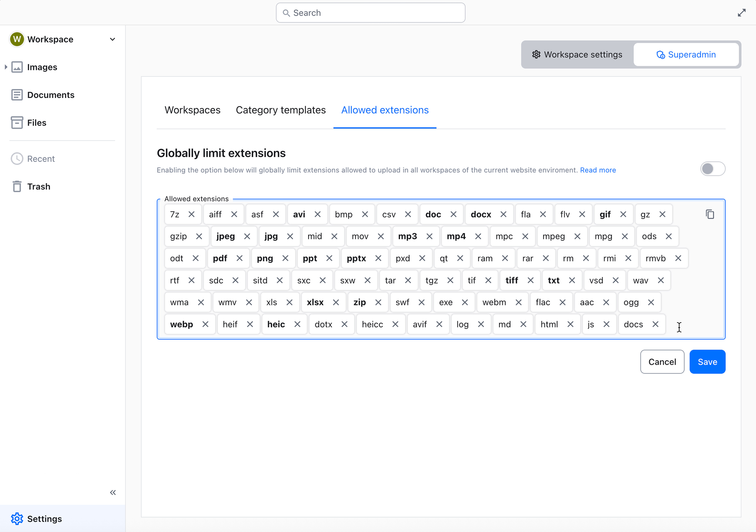
Task: Remove the pdf extension tag
Action: click(239, 258)
